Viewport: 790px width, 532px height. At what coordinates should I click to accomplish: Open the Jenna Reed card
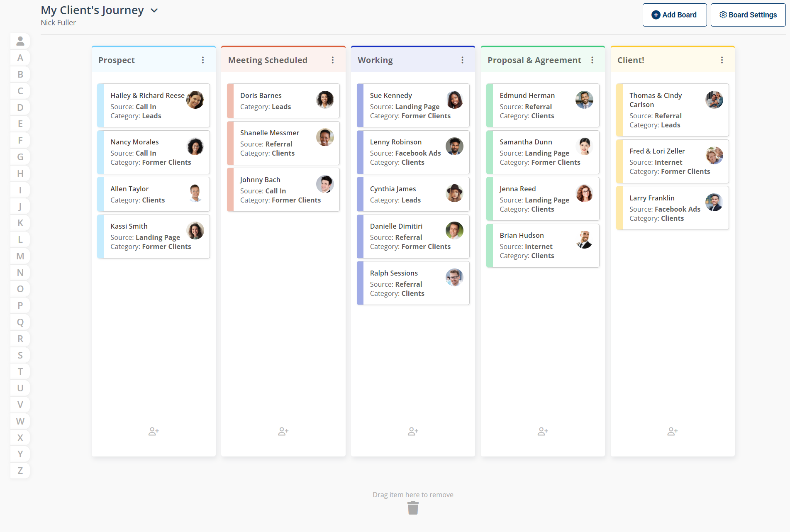click(x=543, y=199)
